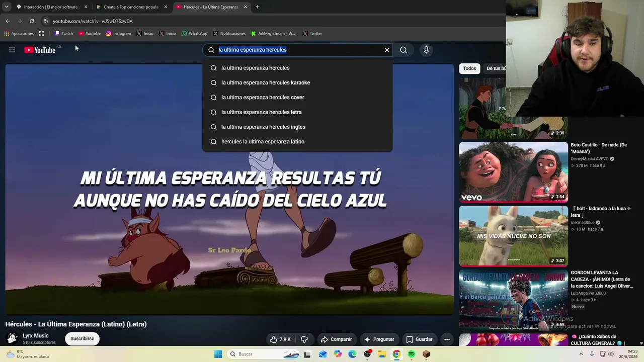Click the Preguntar button

[379, 339]
